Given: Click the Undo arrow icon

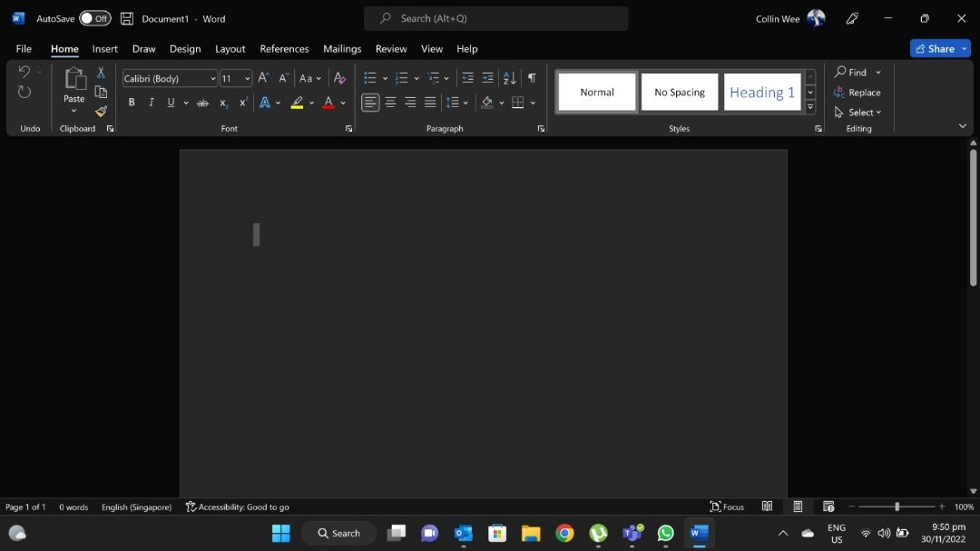Looking at the screenshot, I should click(24, 72).
